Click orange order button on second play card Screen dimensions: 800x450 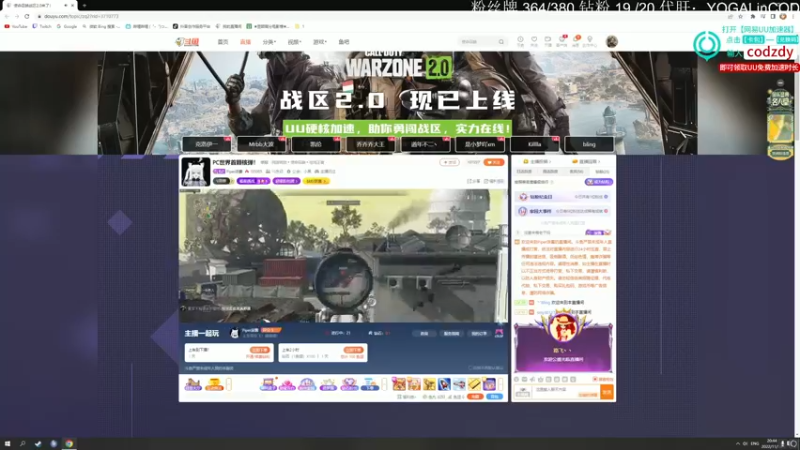353,350
